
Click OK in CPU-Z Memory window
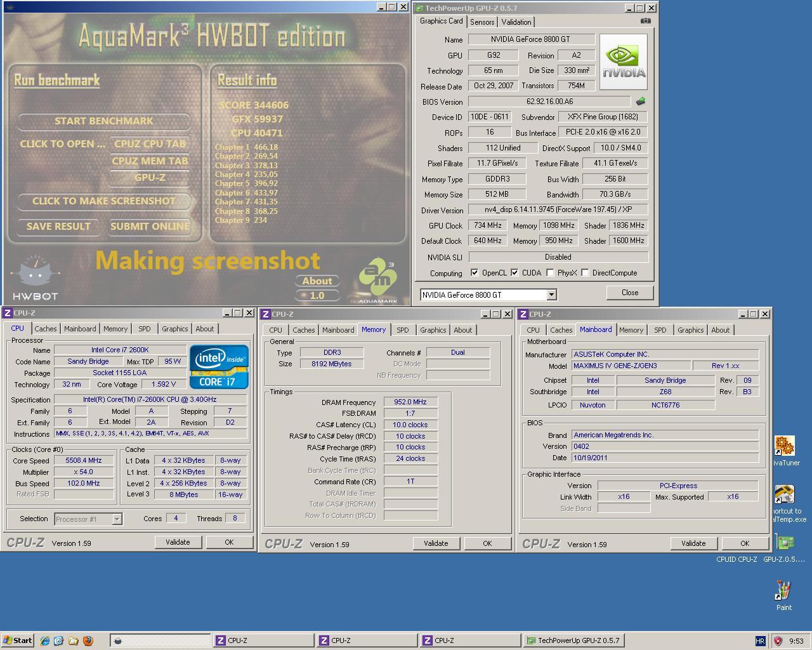click(487, 543)
